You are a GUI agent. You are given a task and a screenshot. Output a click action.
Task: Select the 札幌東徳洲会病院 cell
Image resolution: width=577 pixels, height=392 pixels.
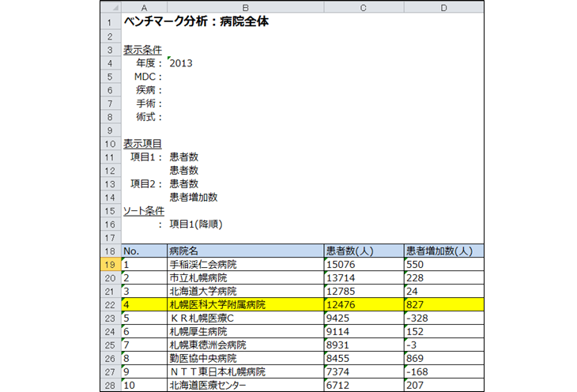[x=246, y=345]
